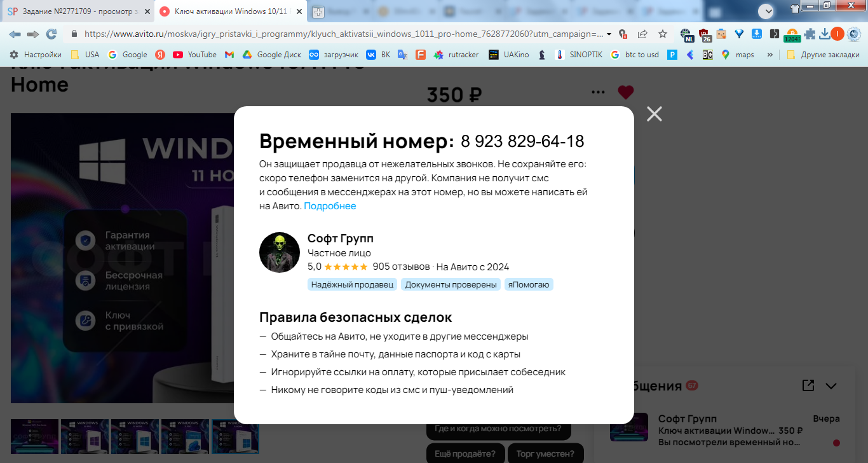868x463 pixels.
Task: Open the загрузчик bookmark
Action: (x=334, y=55)
